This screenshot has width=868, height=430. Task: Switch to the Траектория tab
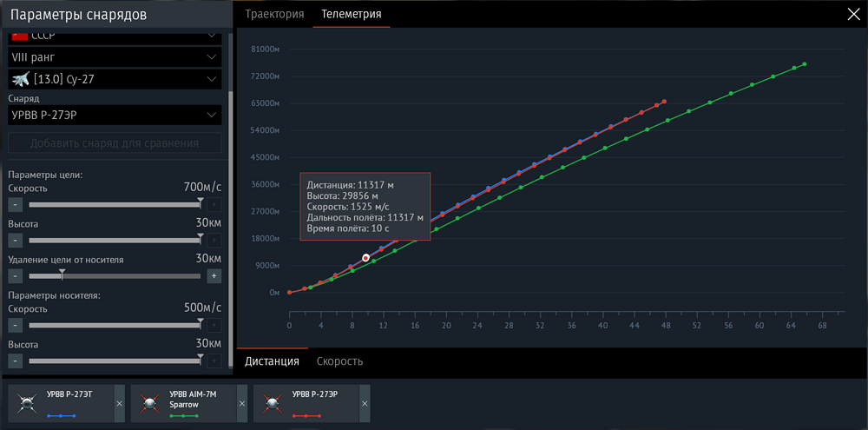point(274,15)
